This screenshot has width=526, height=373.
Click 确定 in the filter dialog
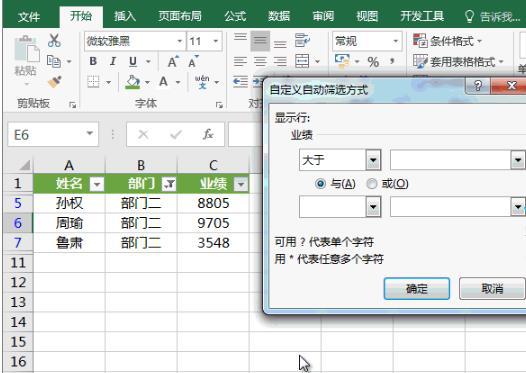(417, 288)
